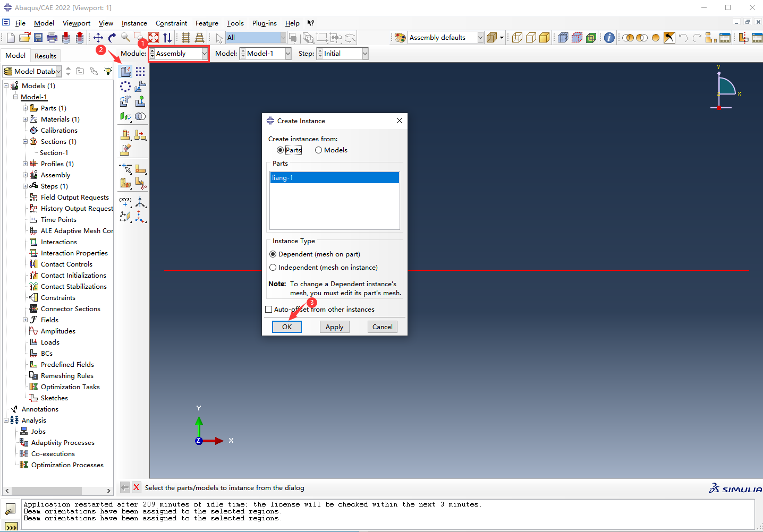The image size is (763, 532).
Task: Click the Auto-Fit View icon
Action: (x=154, y=38)
